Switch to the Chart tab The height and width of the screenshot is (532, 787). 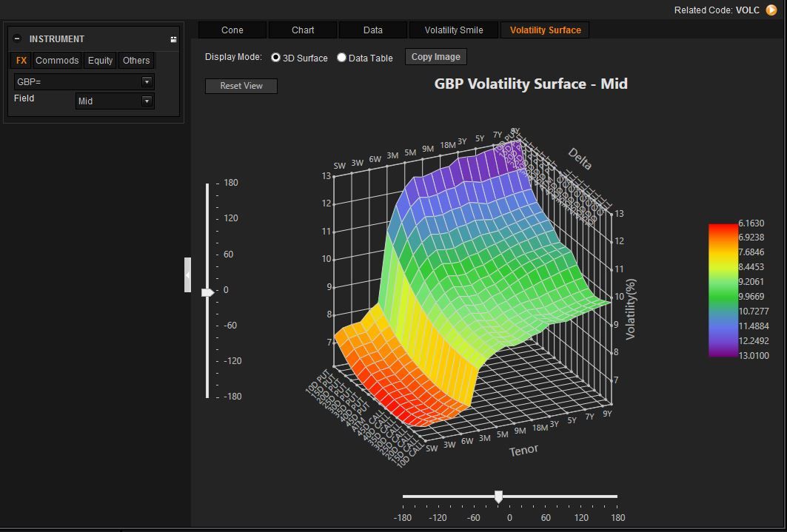point(303,30)
